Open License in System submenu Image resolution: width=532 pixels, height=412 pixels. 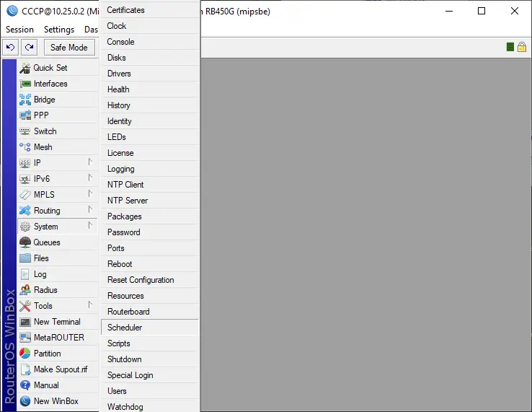pyautogui.click(x=150, y=153)
